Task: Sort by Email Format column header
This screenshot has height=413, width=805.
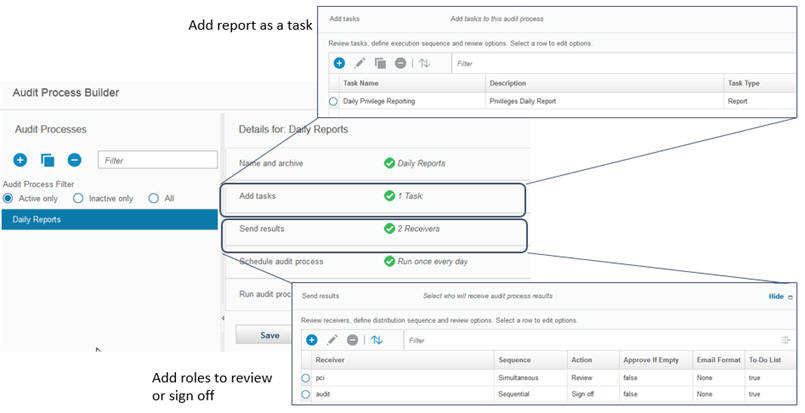Action: point(718,360)
